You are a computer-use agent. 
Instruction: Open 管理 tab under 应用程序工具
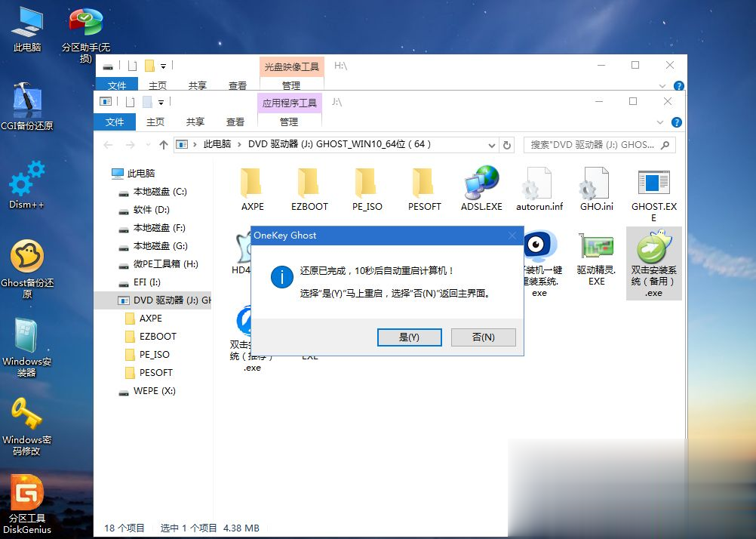(x=289, y=122)
